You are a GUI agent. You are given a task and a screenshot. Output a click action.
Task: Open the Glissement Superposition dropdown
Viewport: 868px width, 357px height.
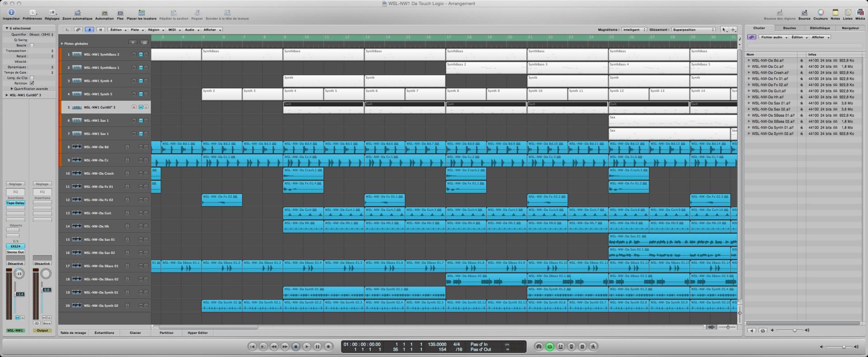[x=693, y=30]
